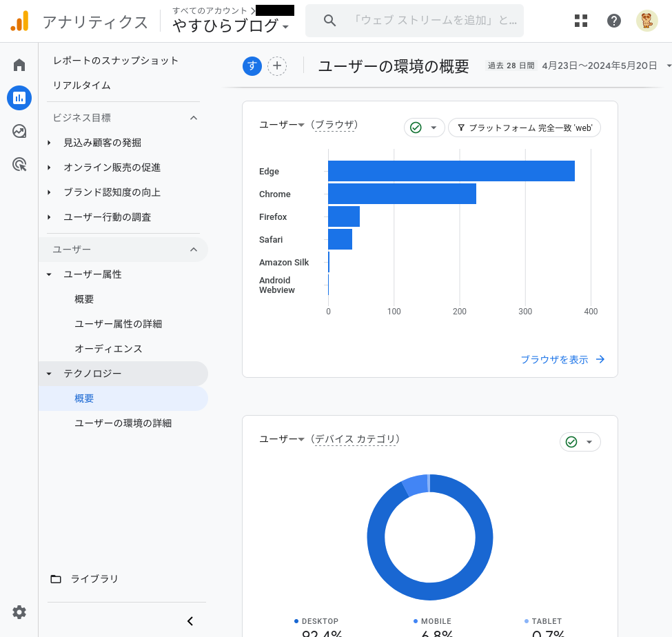Open the Google apps grid icon
672x637 pixels.
[581, 21]
